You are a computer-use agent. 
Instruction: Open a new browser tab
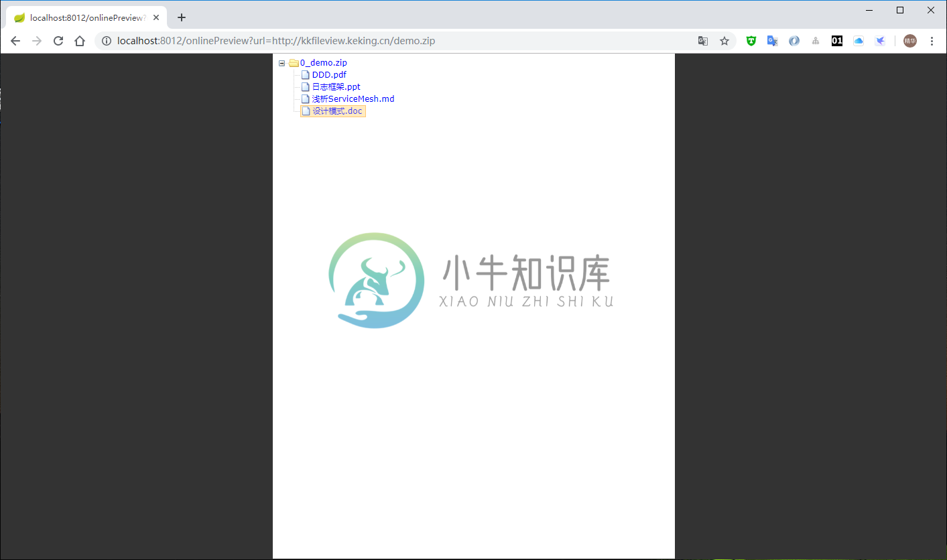click(182, 17)
